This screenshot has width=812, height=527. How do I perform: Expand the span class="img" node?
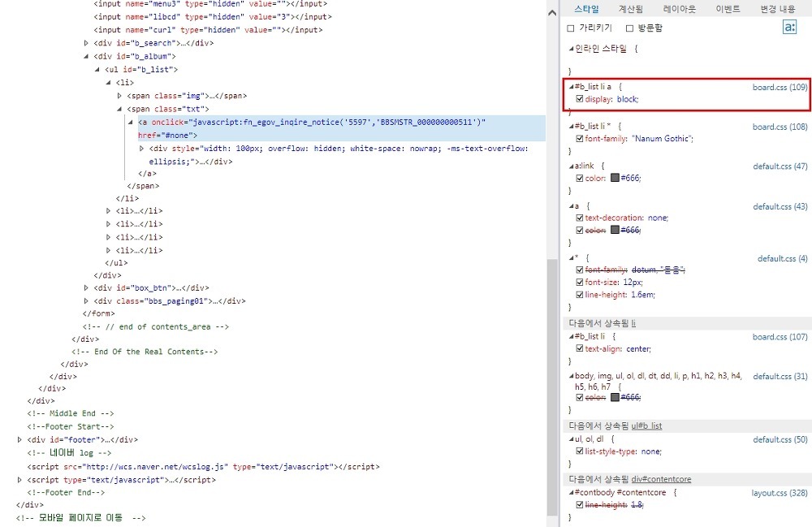tap(119, 96)
